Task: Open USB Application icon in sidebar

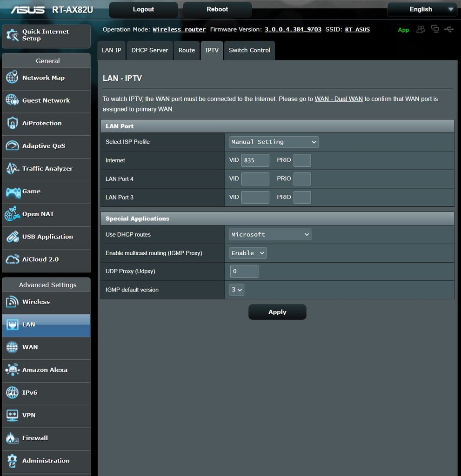Action: pyautogui.click(x=12, y=237)
